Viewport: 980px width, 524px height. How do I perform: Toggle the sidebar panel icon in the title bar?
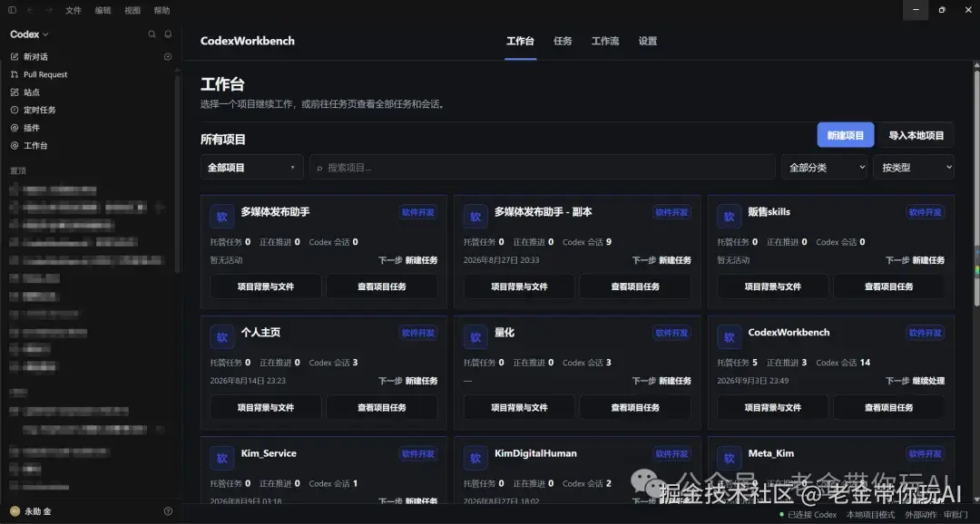click(12, 10)
